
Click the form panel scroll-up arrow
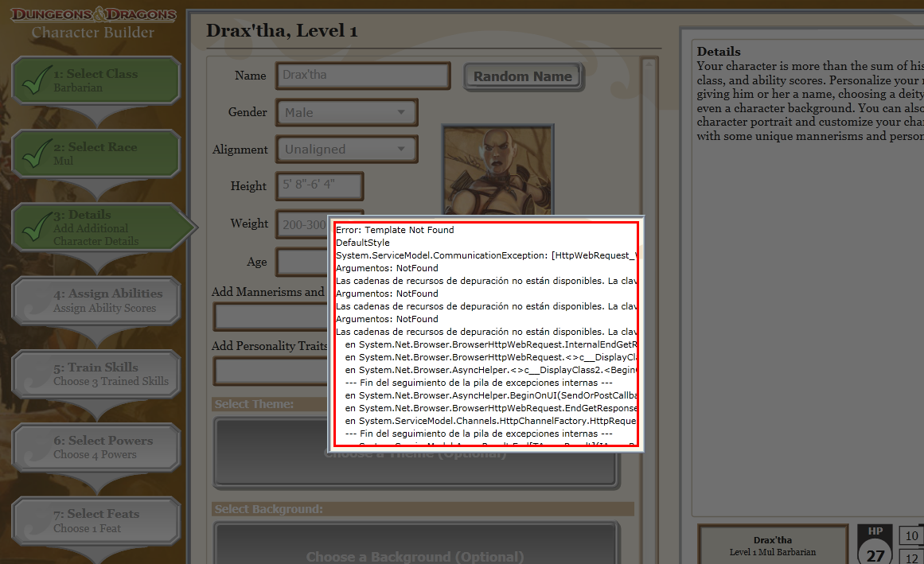pyautogui.click(x=649, y=63)
